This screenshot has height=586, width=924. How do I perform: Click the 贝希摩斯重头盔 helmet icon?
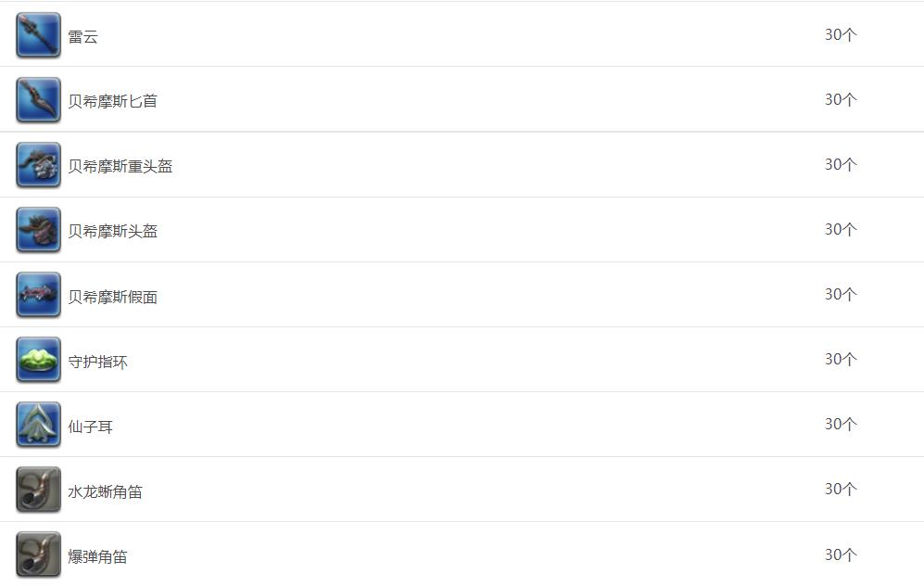click(38, 165)
